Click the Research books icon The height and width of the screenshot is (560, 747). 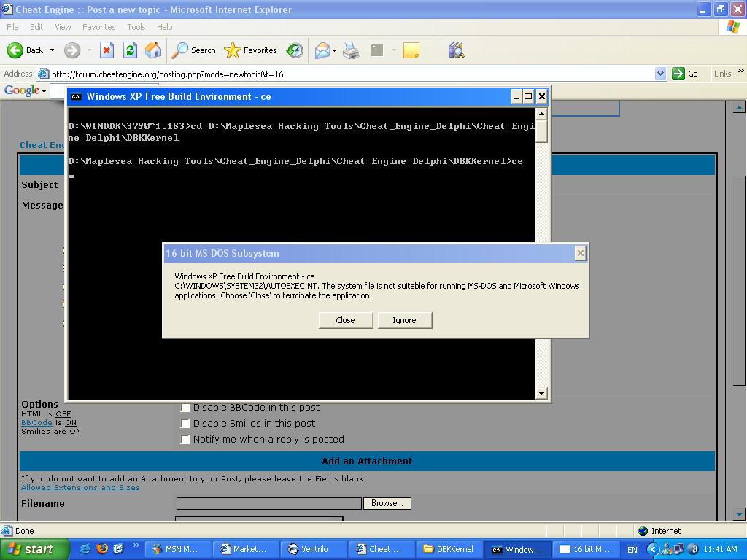pyautogui.click(x=457, y=50)
